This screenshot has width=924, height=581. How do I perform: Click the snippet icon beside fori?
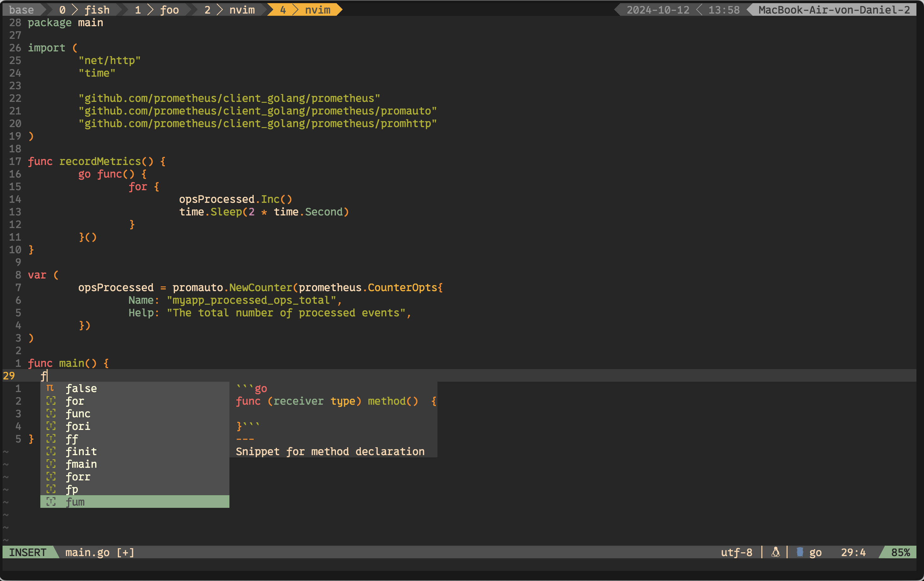pos(51,426)
